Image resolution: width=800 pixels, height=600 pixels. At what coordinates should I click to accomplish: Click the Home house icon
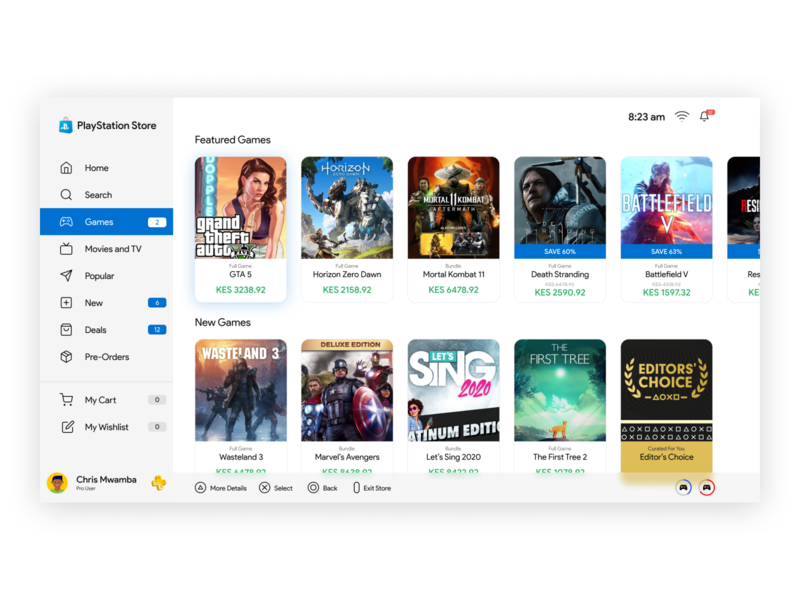[66, 168]
